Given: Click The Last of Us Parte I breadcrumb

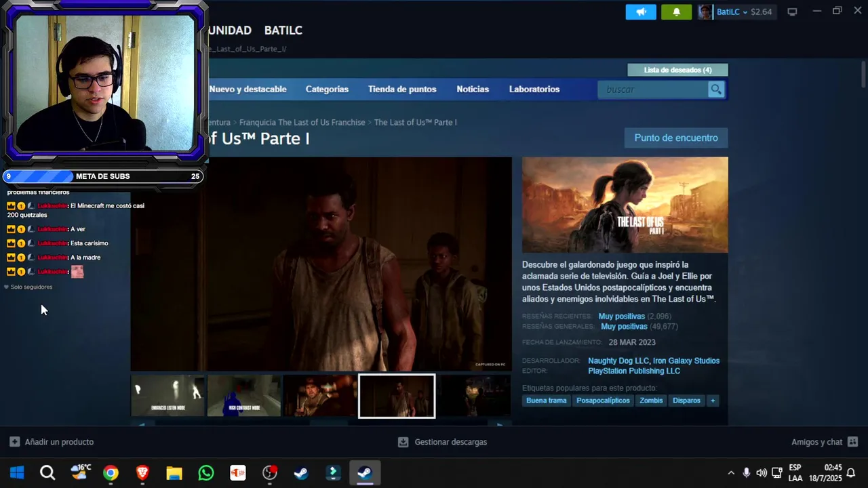Looking at the screenshot, I should 416,123.
